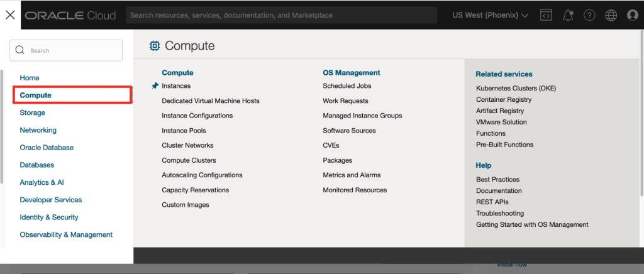Expand the US West (Phoenix) region dropdown
Image resolution: width=644 pixels, height=274 pixels.
tap(490, 15)
